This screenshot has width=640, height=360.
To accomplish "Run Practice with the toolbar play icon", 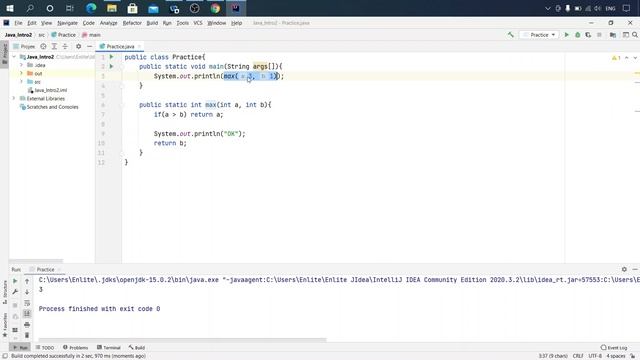I will tap(567, 35).
